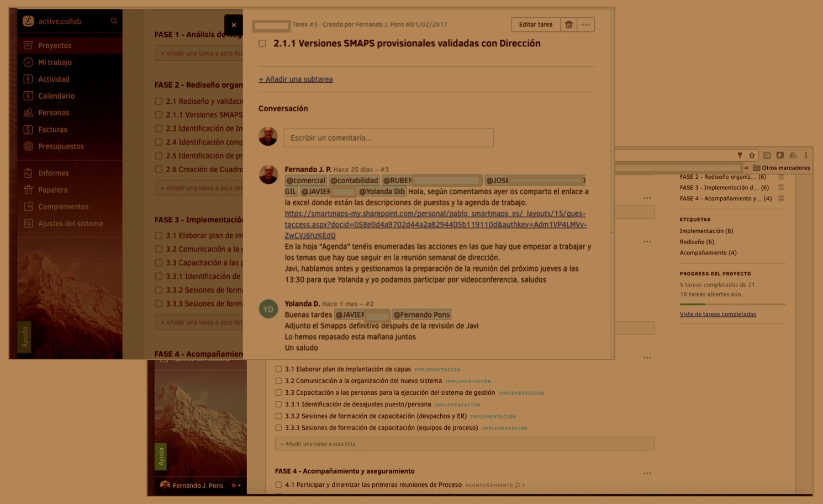
Task: Open Ajustes del sistema in sidebar
Action: [70, 224]
